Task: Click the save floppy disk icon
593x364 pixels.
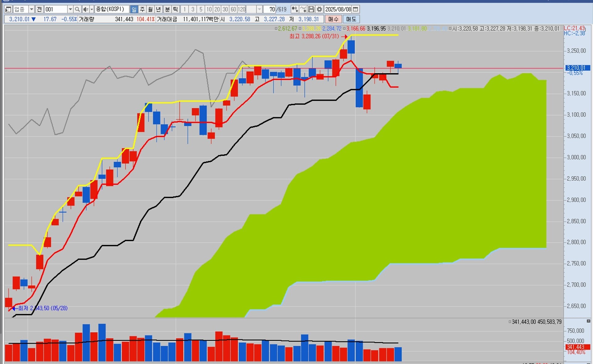Action: [x=311, y=9]
